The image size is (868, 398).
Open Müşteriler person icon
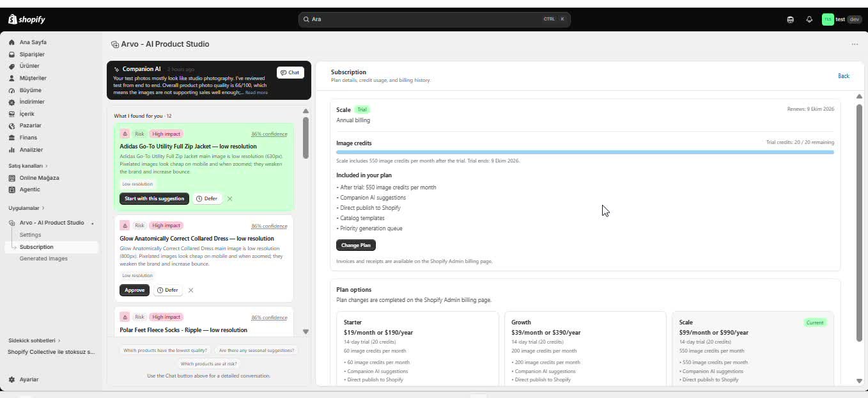pos(12,78)
